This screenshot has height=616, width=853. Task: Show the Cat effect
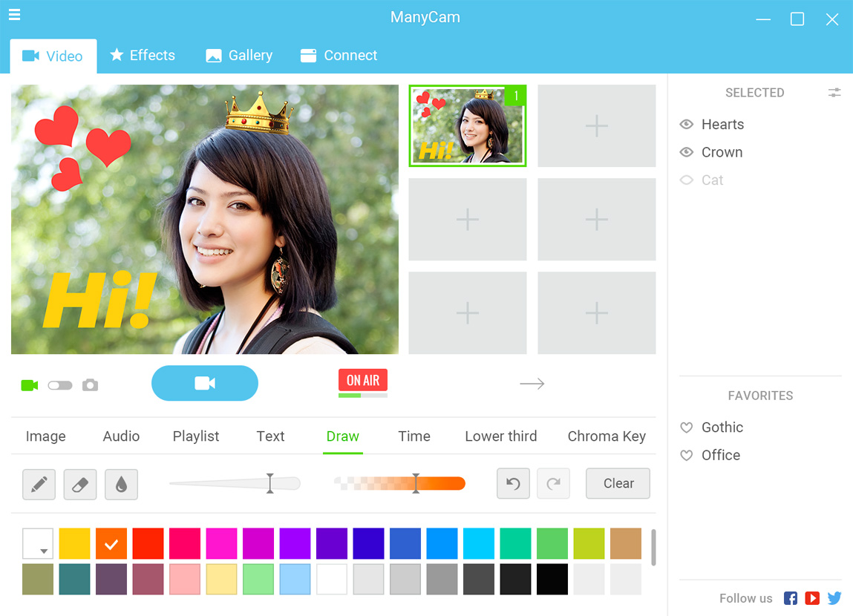pos(687,180)
